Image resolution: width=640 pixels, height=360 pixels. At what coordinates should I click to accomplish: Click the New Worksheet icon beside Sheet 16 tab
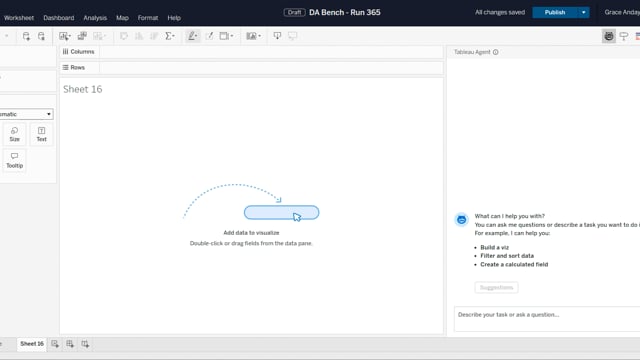coord(55,344)
